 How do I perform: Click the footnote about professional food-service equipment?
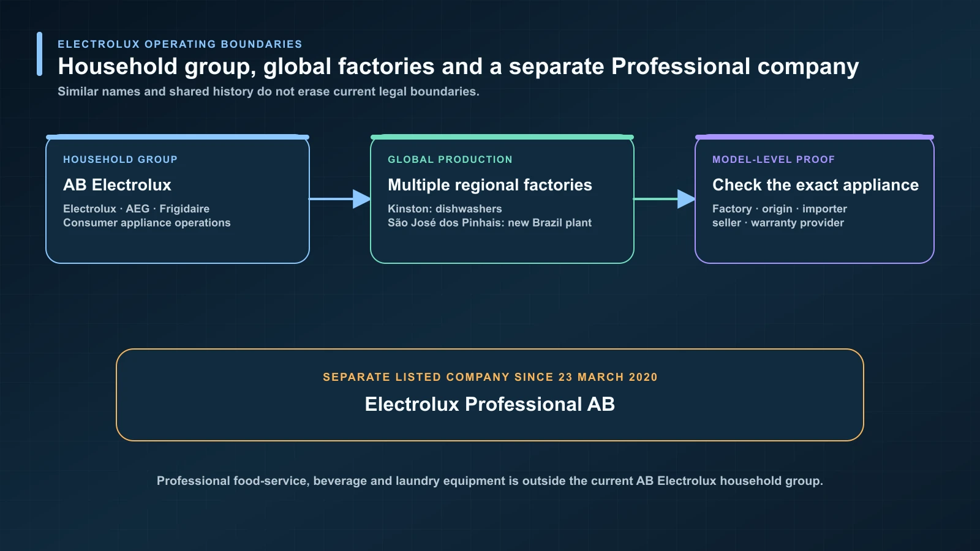490,481
